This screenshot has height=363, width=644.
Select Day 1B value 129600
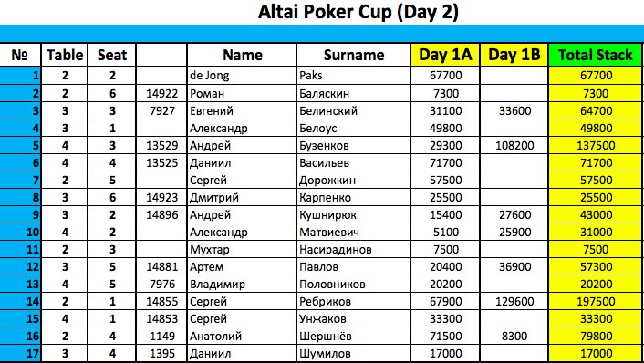pyautogui.click(x=514, y=301)
